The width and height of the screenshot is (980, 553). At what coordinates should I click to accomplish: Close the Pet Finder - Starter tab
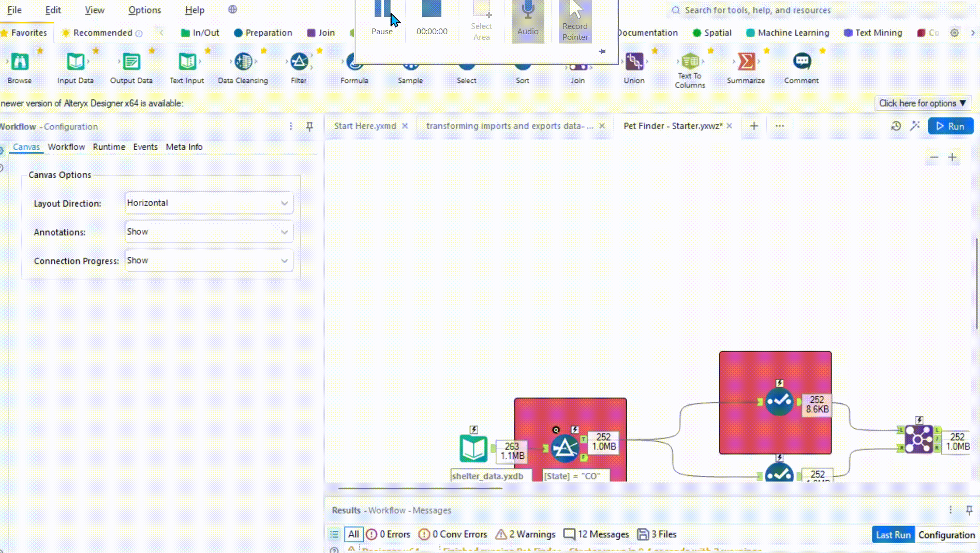point(730,126)
